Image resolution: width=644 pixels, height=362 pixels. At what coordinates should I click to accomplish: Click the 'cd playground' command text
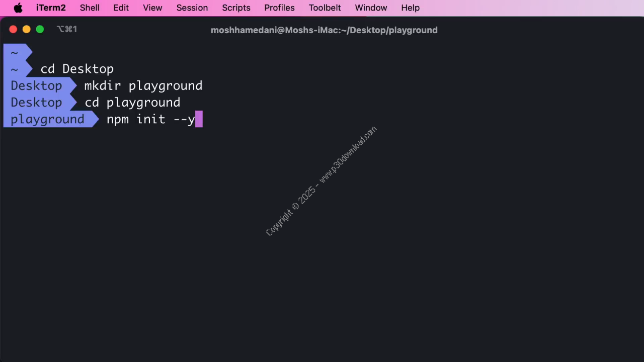tap(132, 103)
